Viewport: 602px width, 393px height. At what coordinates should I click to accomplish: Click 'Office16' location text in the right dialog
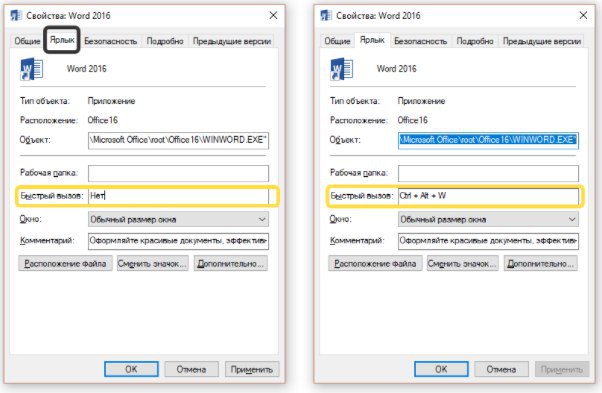click(412, 120)
